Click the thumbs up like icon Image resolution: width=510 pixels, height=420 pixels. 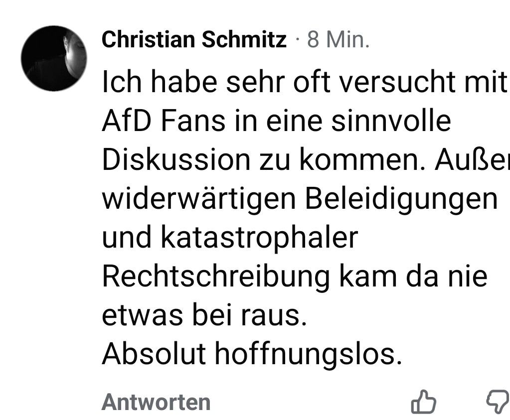pos(423,402)
